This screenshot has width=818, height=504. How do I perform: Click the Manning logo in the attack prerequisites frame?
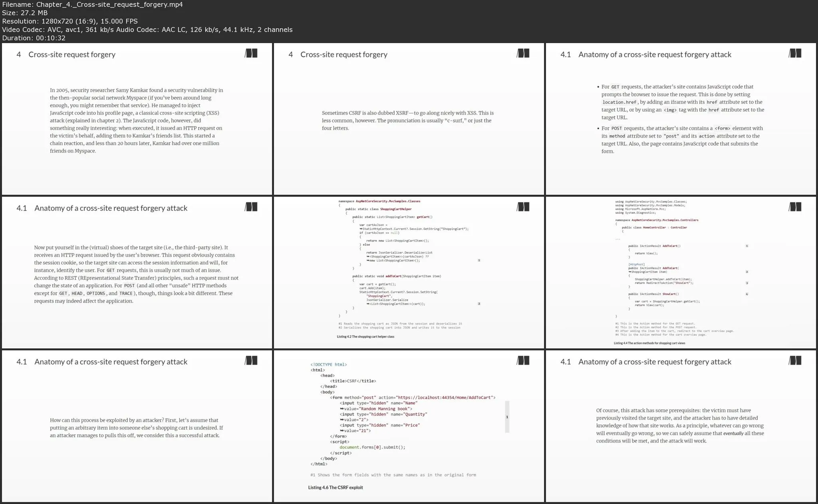795,361
